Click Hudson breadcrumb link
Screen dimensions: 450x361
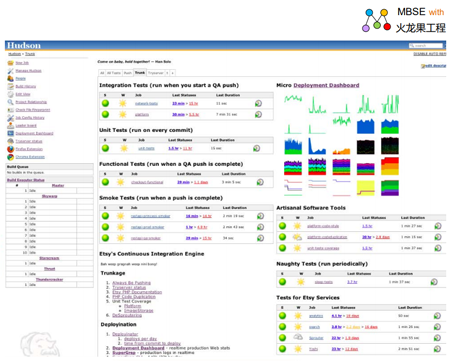14,54
